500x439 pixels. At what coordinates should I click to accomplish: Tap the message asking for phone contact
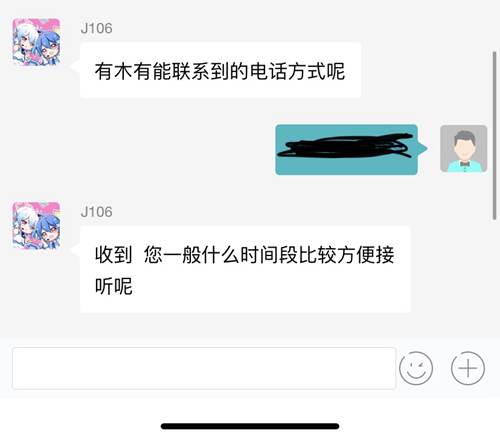tap(220, 70)
